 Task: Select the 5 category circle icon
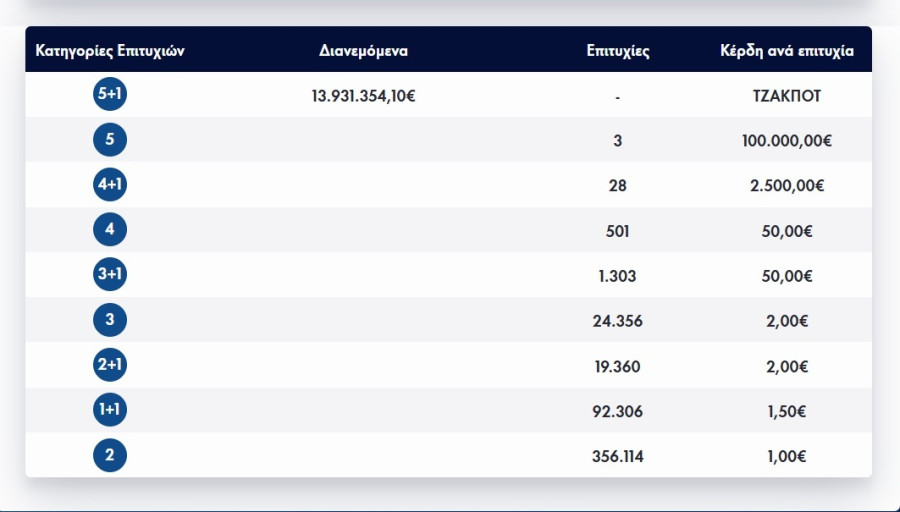[110, 141]
